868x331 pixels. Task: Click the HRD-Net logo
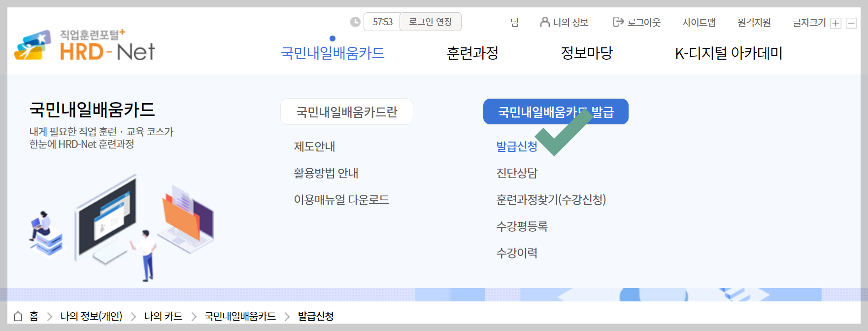(x=84, y=45)
